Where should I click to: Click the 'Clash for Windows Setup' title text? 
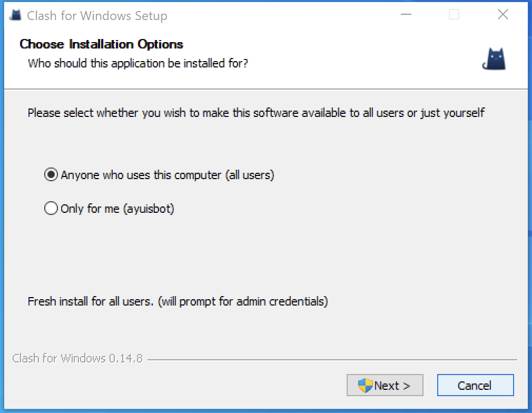(97, 16)
